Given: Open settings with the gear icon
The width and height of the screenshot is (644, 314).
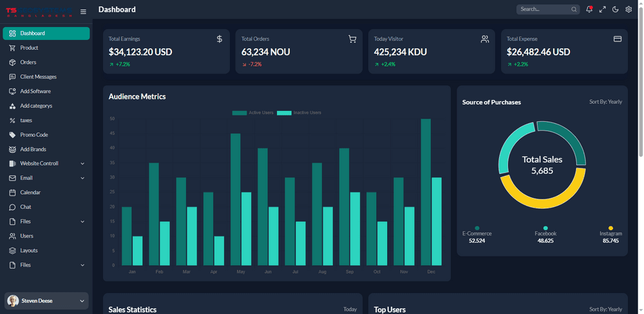Looking at the screenshot, I should (x=629, y=10).
